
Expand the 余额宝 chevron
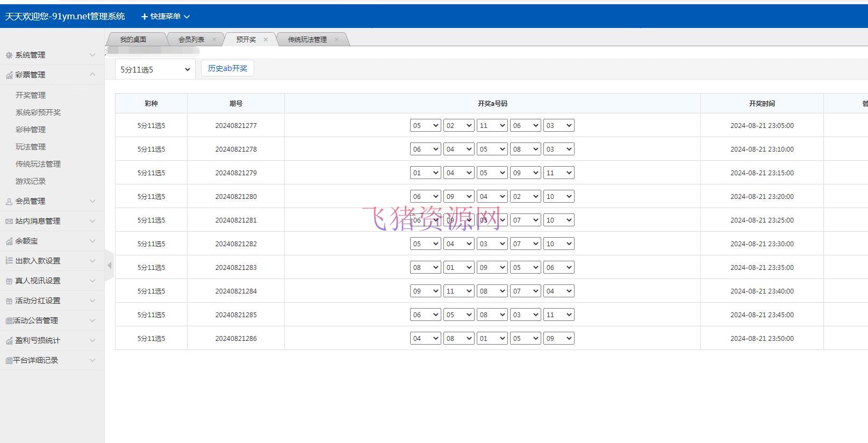click(x=92, y=241)
